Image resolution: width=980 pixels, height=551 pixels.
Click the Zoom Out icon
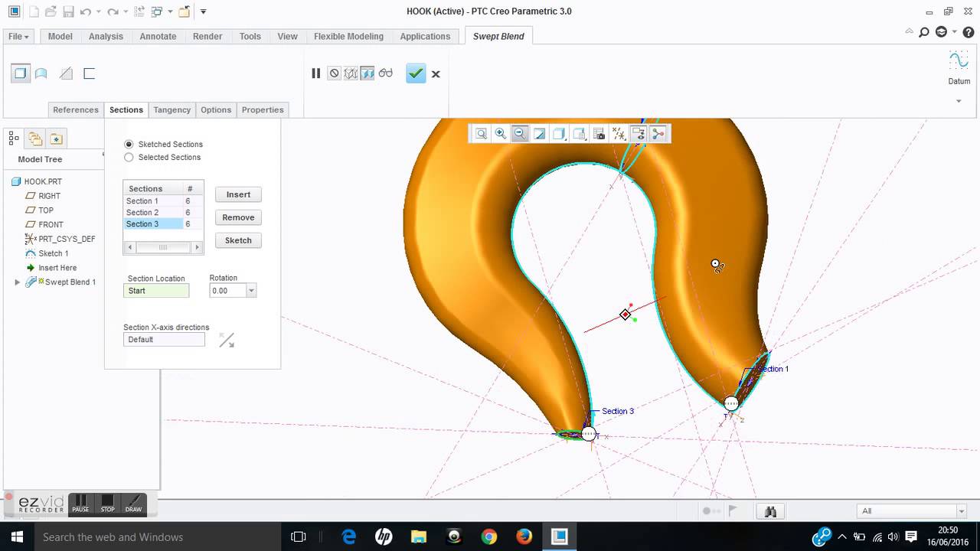520,134
